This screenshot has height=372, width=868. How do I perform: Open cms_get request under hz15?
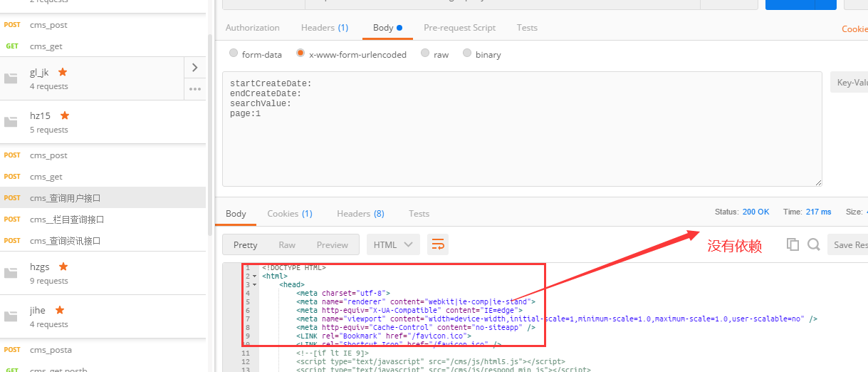coord(103,177)
